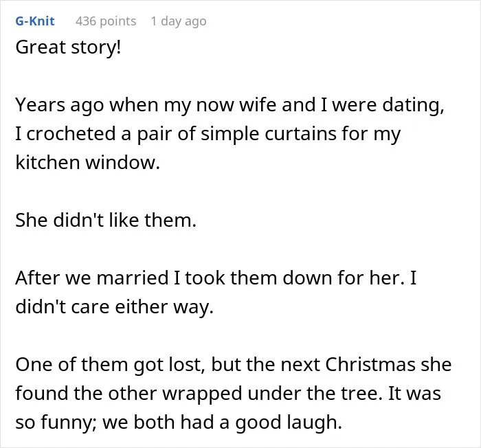The width and height of the screenshot is (481, 448).
Task: Click the Great story! opening line
Action: (x=69, y=47)
